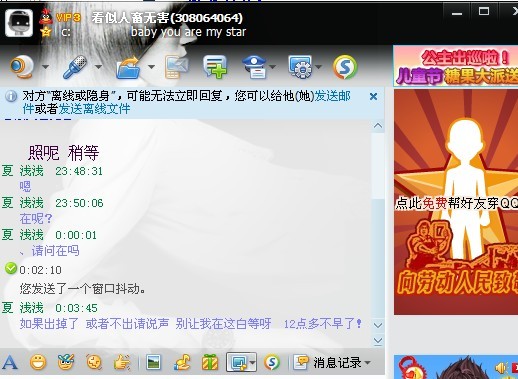
Task: Click the Sogou S icon in the bottom toolbar
Action: pos(272,362)
